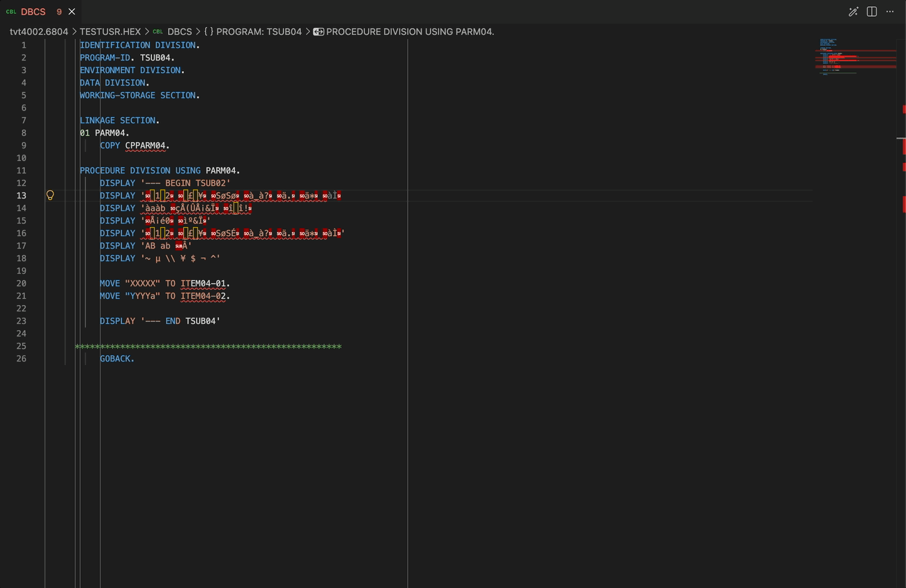Click line number 1 in the gutter
The image size is (906, 588).
(x=24, y=45)
